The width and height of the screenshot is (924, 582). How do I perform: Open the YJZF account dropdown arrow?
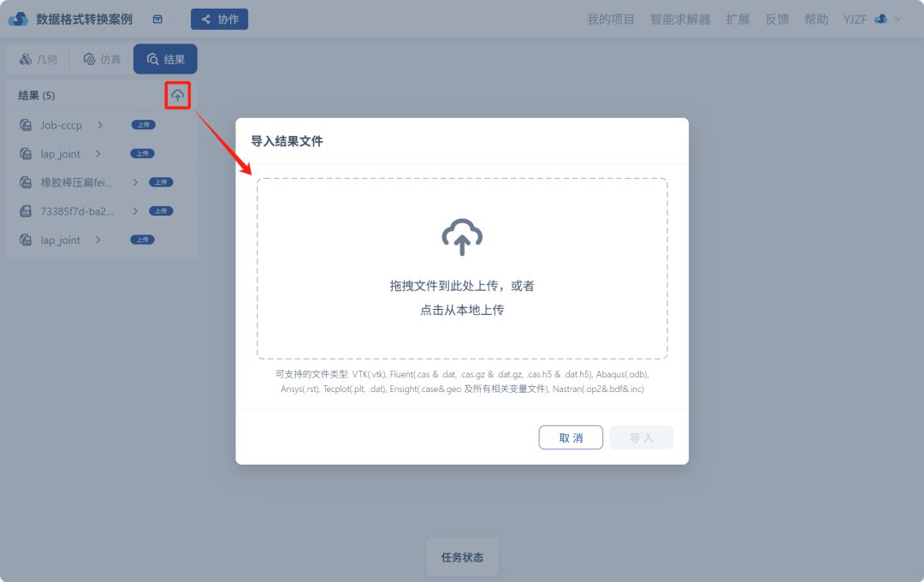(898, 19)
